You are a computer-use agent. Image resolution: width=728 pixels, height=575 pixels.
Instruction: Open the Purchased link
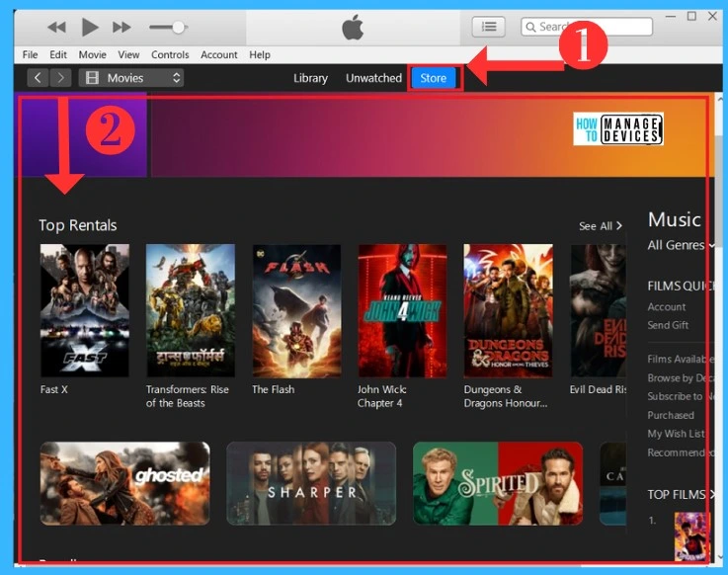(x=671, y=415)
